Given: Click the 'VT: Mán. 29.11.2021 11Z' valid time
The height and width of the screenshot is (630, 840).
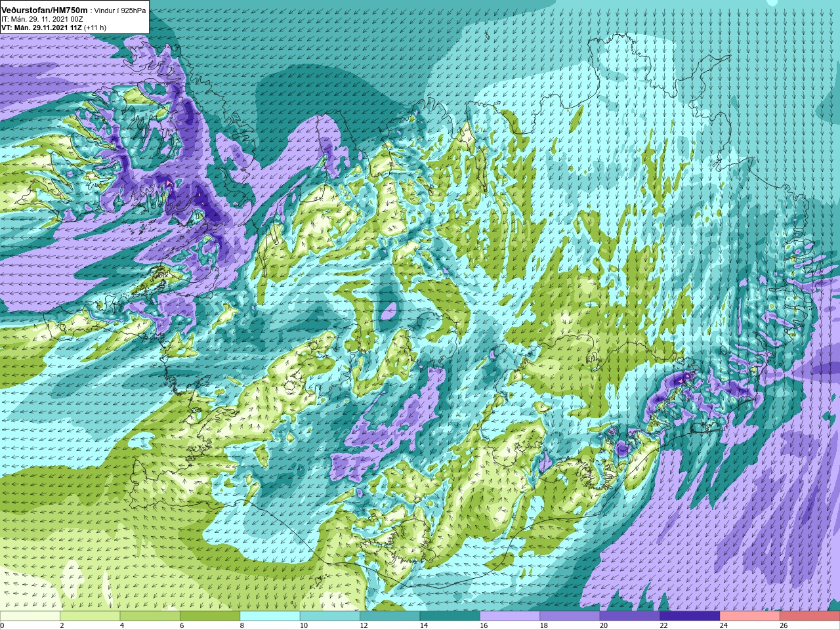Looking at the screenshot, I should (x=41, y=28).
